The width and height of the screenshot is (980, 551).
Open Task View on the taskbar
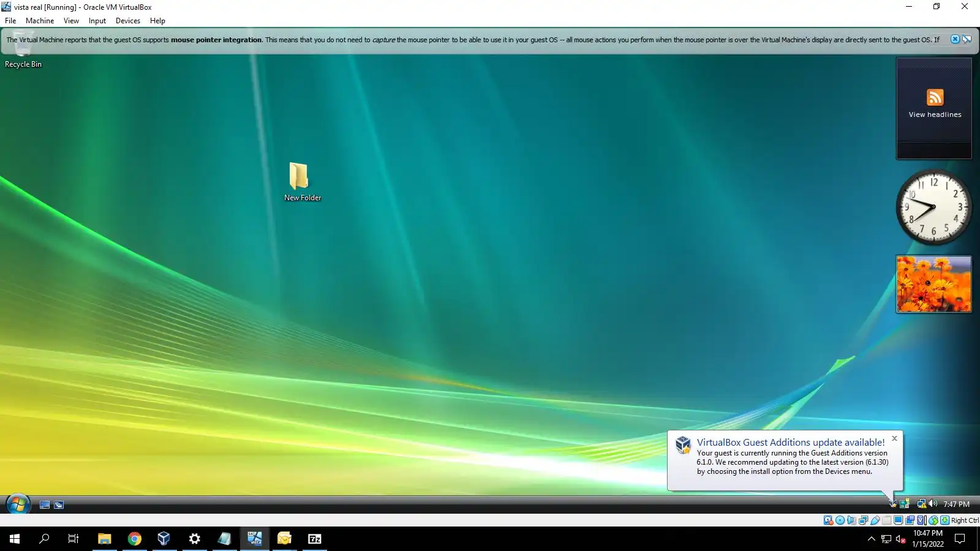pos(73,539)
